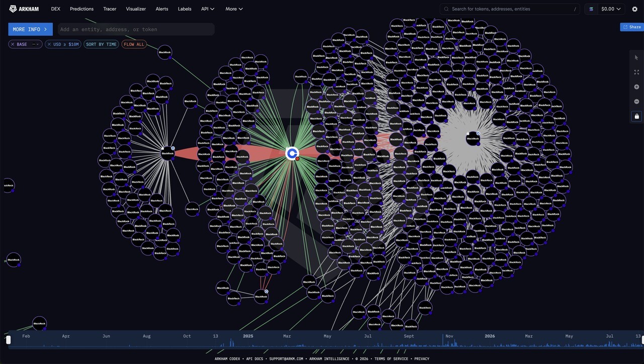Open the Alerts page
The image size is (644, 364).
tap(162, 9)
